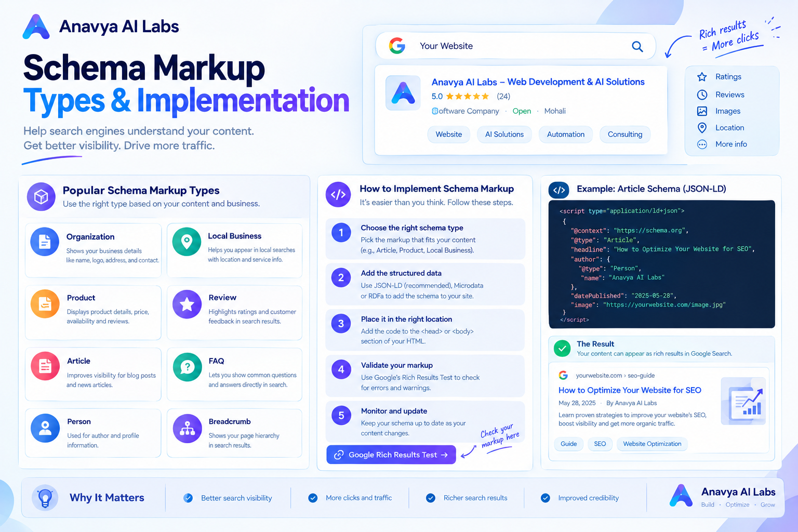Click the Ratings label in side panel

(x=728, y=77)
